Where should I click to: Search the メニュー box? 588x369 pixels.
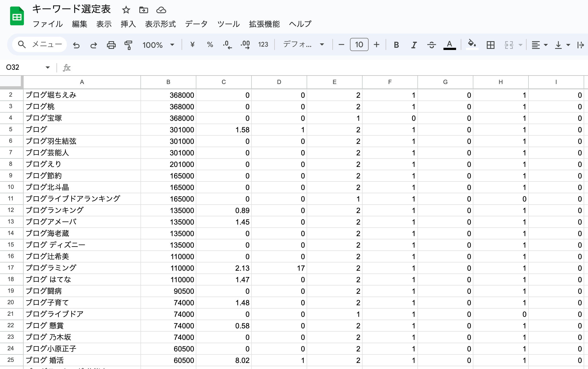(40, 44)
